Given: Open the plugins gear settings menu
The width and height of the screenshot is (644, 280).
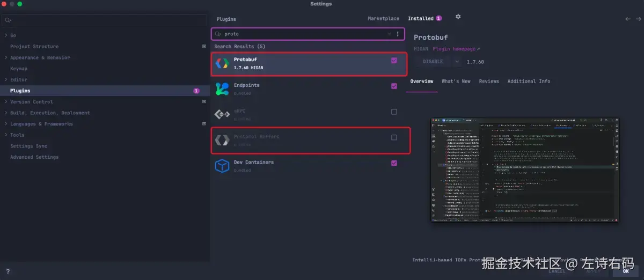Looking at the screenshot, I should 458,17.
